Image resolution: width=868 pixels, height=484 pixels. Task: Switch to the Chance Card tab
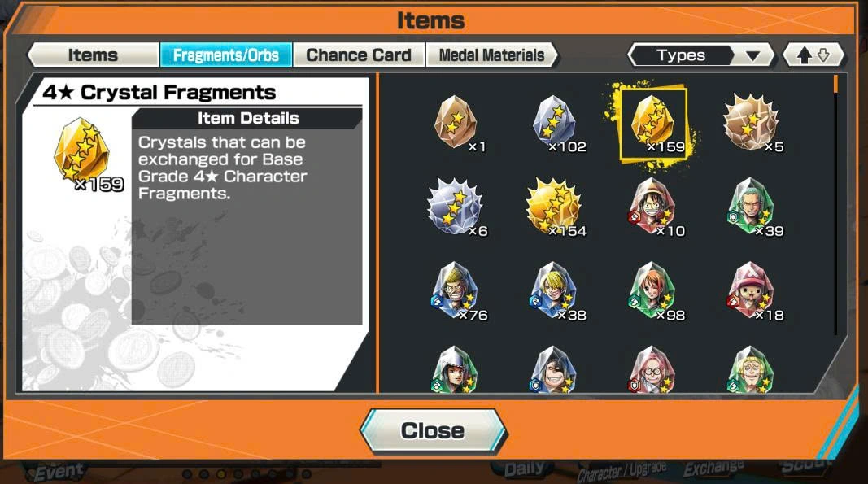point(359,55)
